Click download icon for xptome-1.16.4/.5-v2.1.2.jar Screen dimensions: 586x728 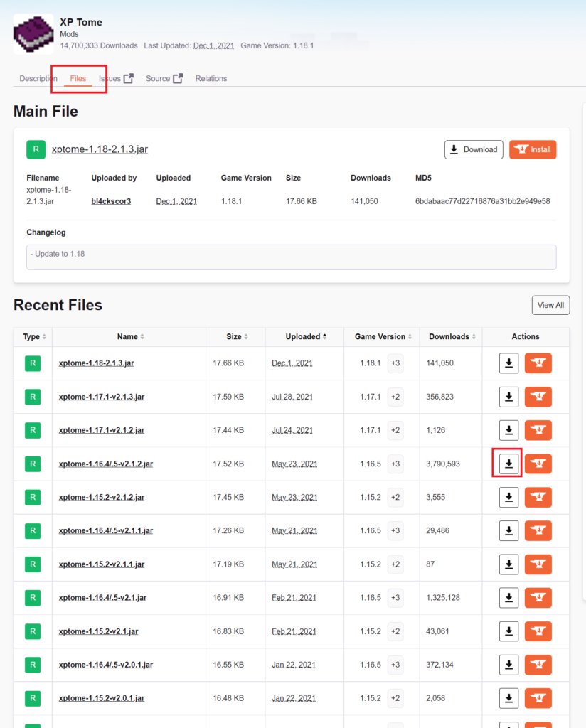coord(508,464)
